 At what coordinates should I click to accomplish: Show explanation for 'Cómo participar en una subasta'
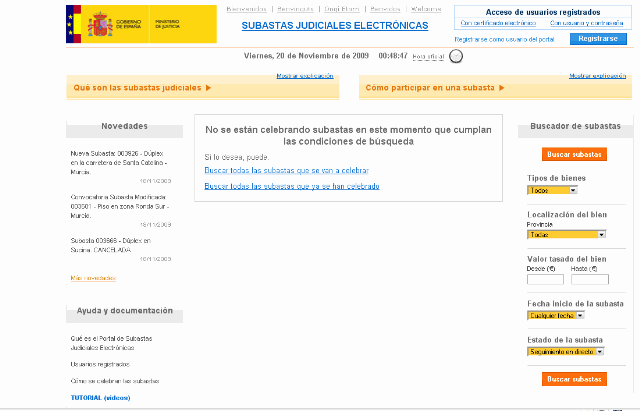tap(598, 76)
